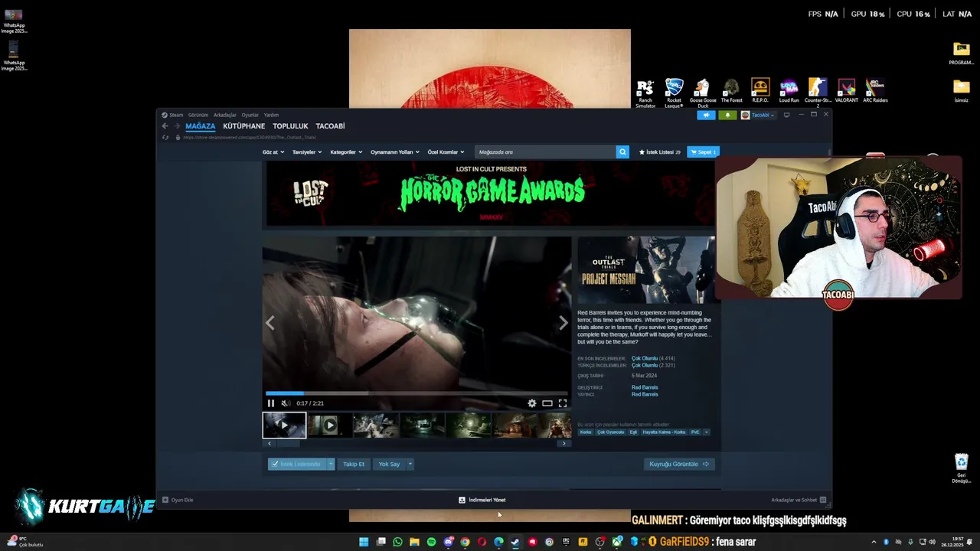Expand the Göz at dropdown
The height and width of the screenshot is (551, 980).
(x=273, y=152)
